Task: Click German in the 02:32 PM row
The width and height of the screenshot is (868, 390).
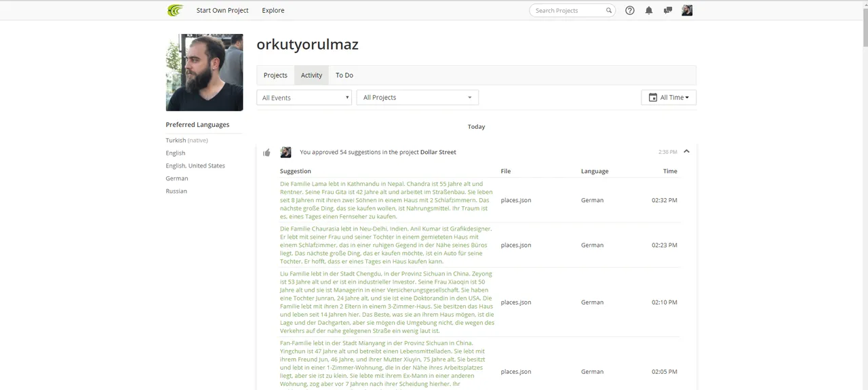Action: coord(592,200)
